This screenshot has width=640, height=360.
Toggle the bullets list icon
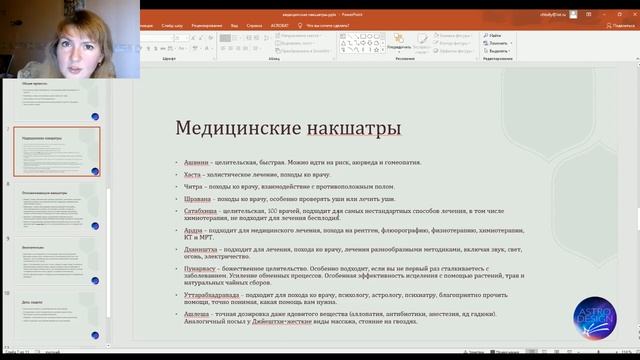pos(225,38)
